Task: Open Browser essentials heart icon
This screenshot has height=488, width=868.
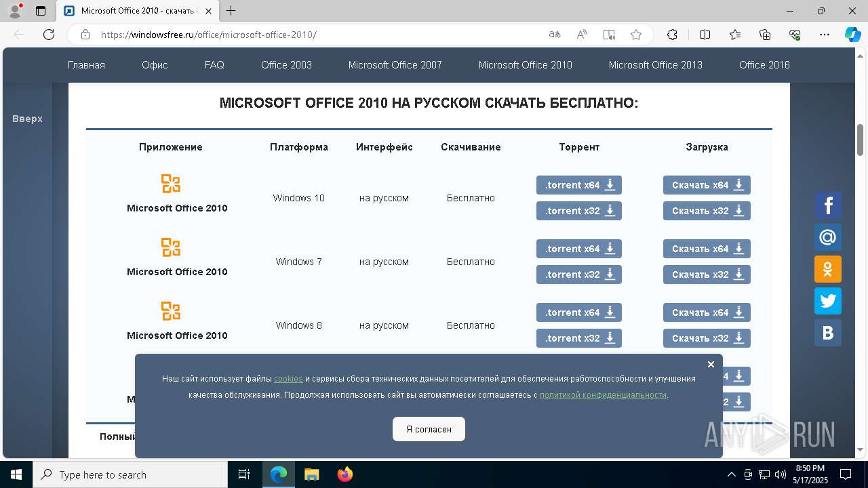Action: (x=795, y=35)
